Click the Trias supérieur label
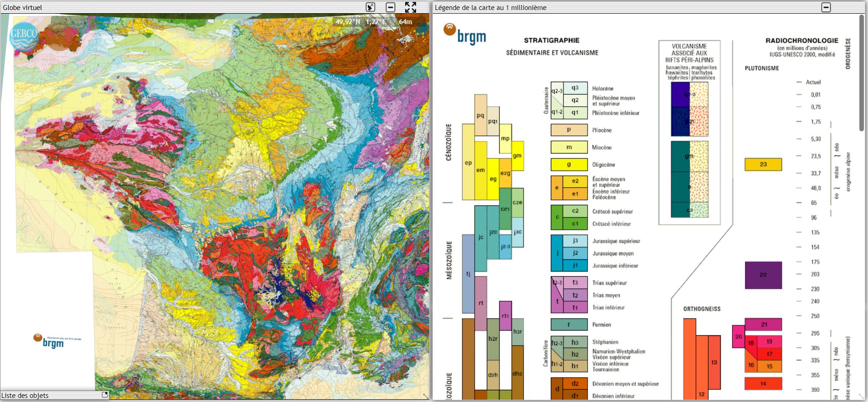 point(609,283)
